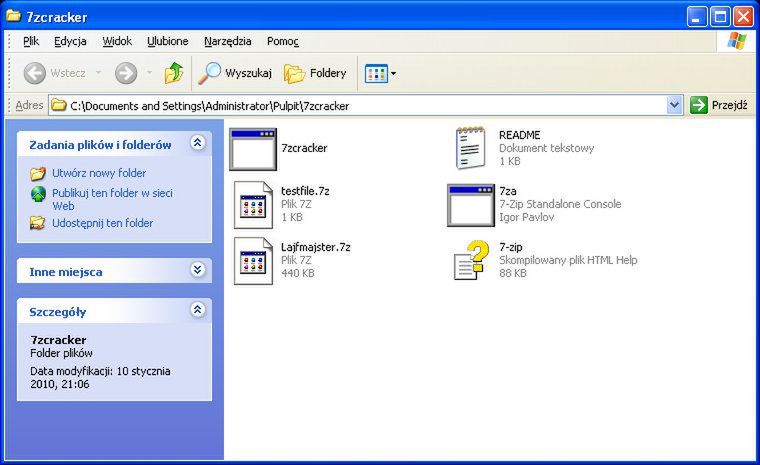Open the Widok menu
This screenshot has height=465, width=760.
pyautogui.click(x=117, y=41)
